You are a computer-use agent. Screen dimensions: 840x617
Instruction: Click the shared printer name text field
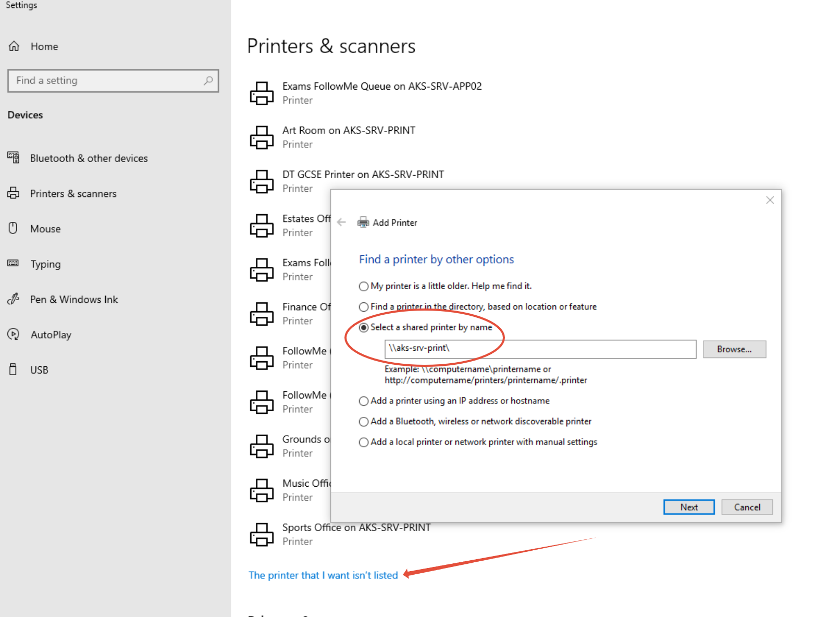point(540,349)
